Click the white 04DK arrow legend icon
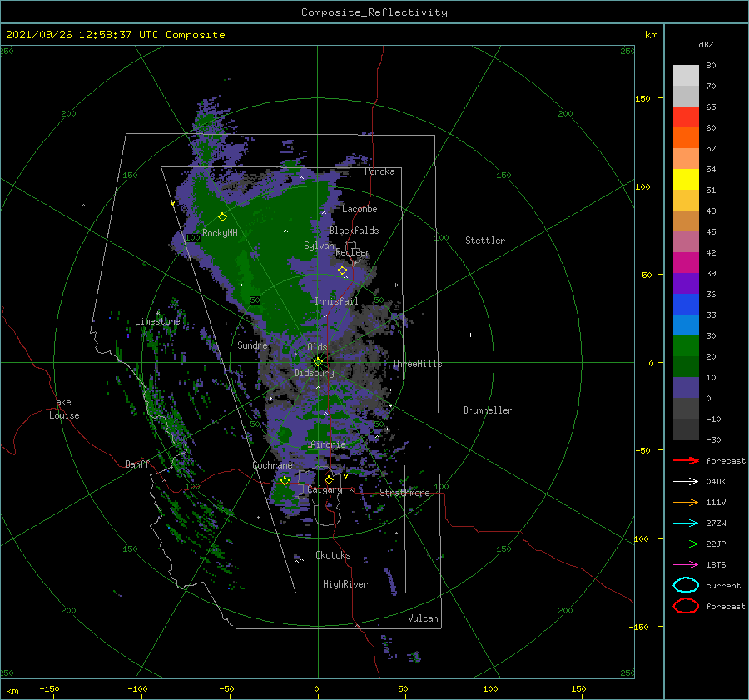The image size is (749, 700). tap(686, 481)
